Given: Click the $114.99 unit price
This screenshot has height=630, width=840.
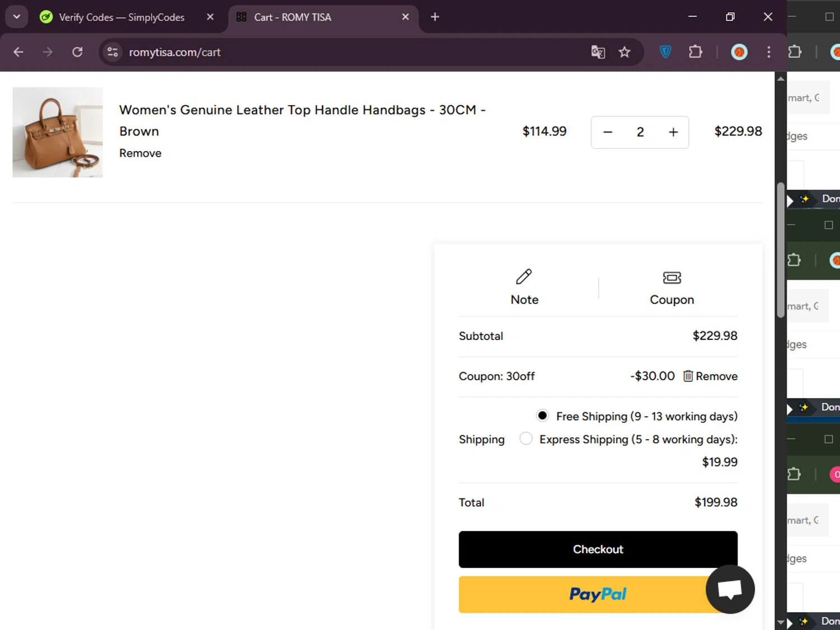Looking at the screenshot, I should tap(544, 132).
